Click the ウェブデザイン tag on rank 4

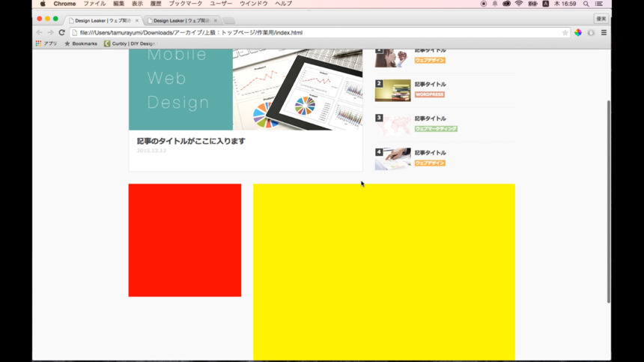(430, 163)
